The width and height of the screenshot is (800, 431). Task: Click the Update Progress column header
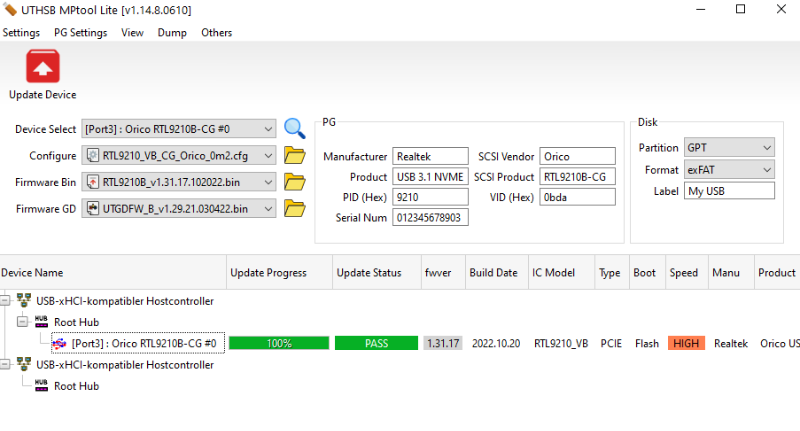pos(267,272)
